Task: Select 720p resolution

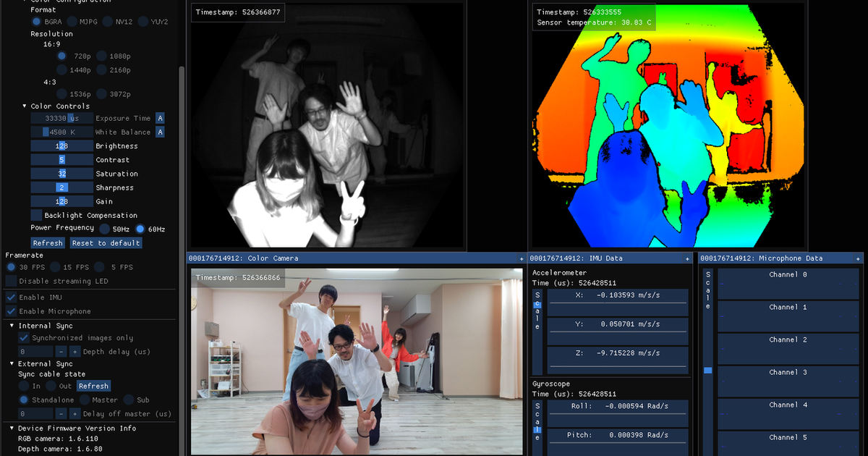Action: pyautogui.click(x=61, y=56)
